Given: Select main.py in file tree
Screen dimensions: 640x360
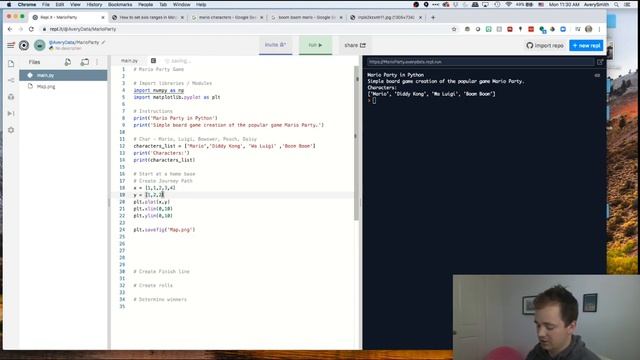Looking at the screenshot, I should pos(63,75).
